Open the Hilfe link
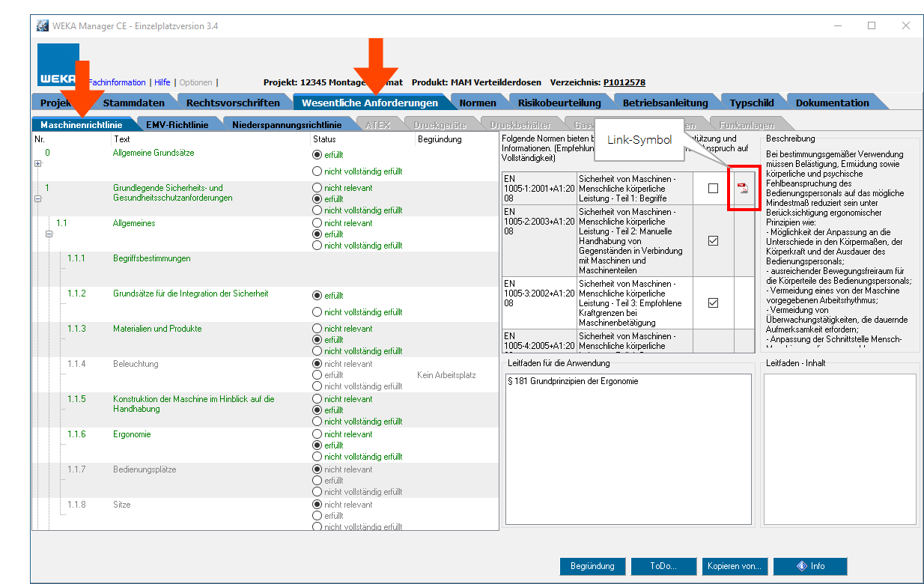 (162, 82)
